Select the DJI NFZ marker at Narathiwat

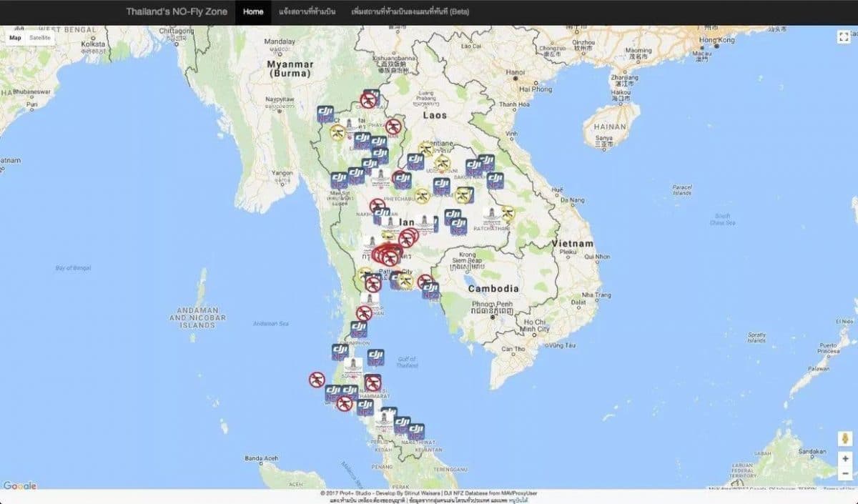tap(416, 432)
